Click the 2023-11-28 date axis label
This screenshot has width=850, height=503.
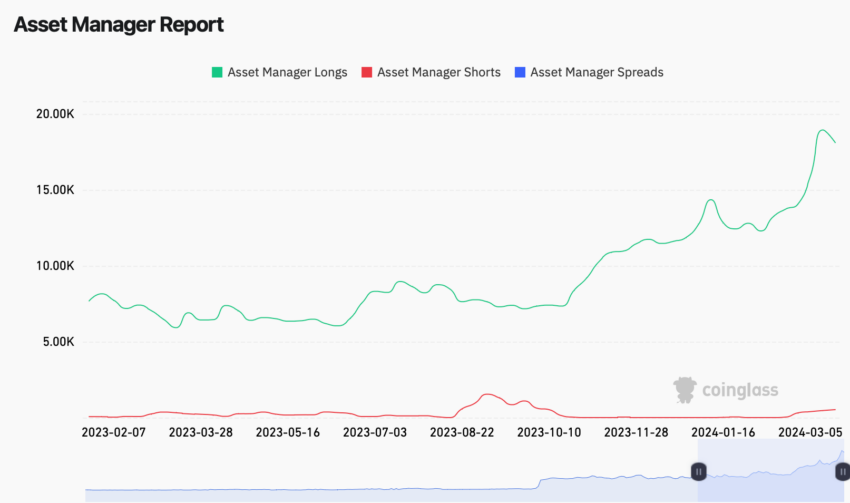636,433
